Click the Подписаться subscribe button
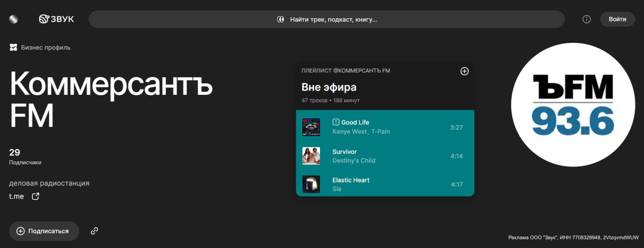 [44, 231]
